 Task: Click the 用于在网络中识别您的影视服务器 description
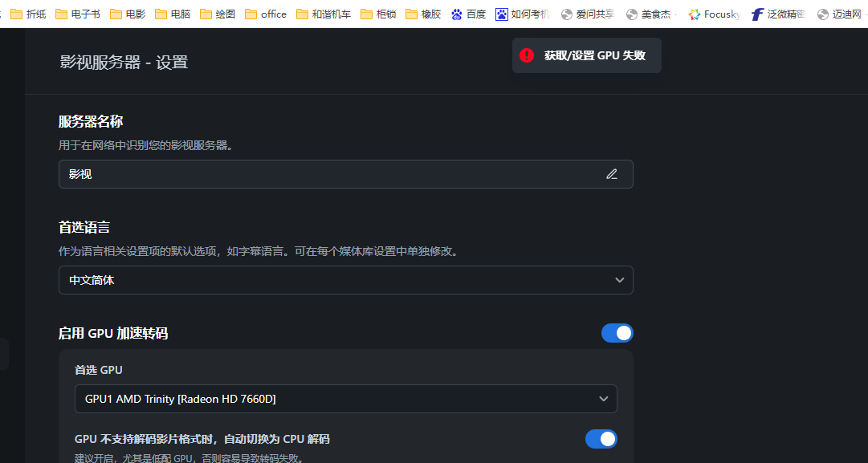(145, 145)
